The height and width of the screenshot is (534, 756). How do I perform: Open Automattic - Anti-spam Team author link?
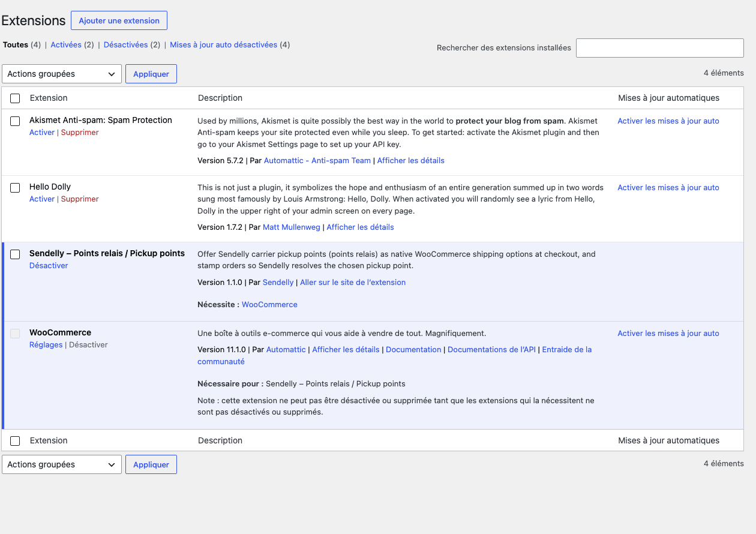tap(317, 160)
